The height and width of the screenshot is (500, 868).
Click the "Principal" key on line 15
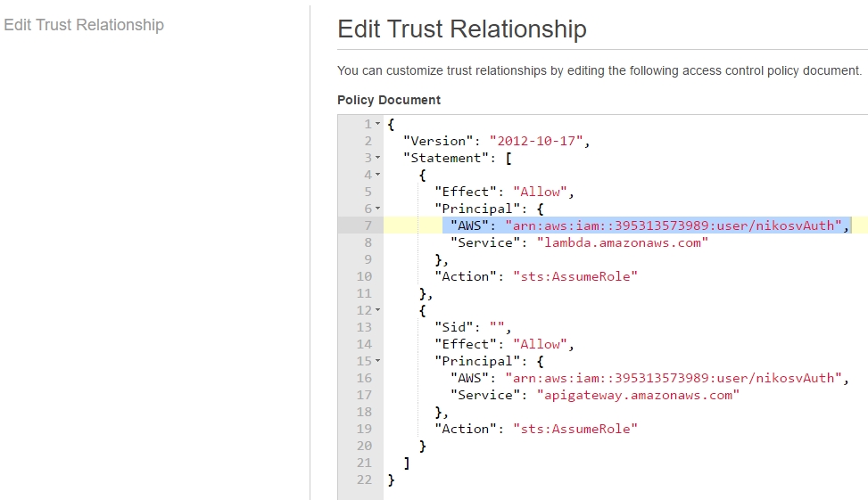point(477,361)
